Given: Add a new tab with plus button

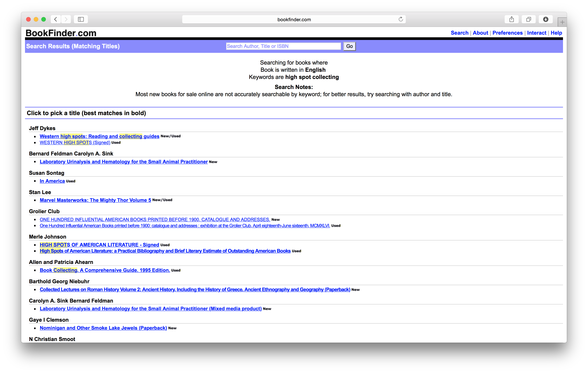Looking at the screenshot, I should (562, 23).
